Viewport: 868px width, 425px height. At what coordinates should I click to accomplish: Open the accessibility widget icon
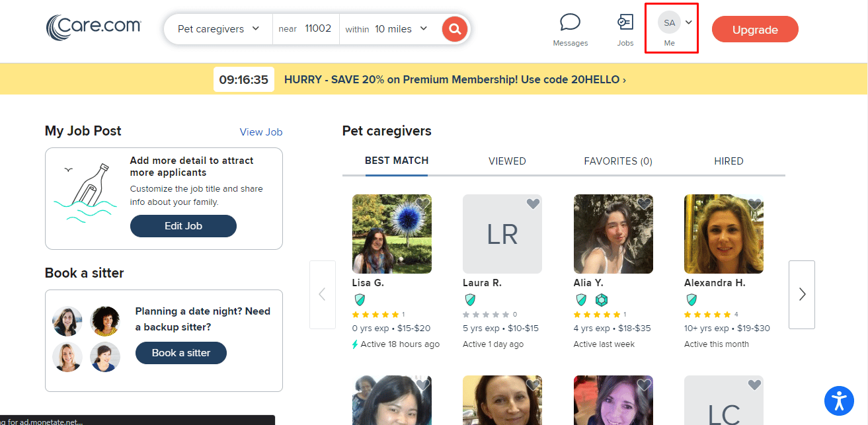pyautogui.click(x=839, y=401)
